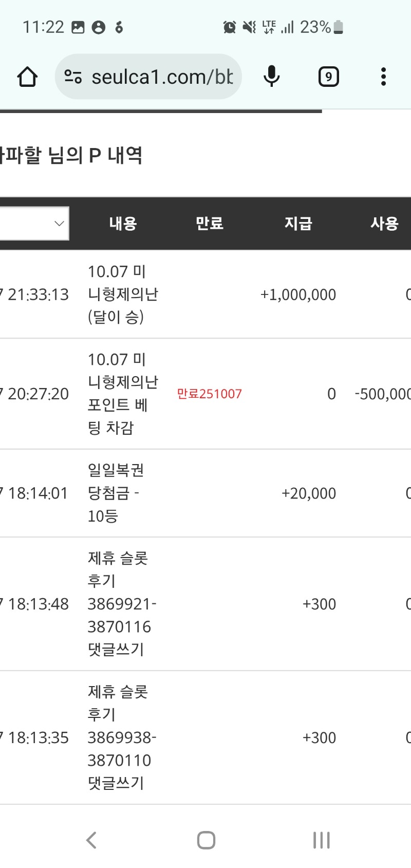Tap the battery indicator in status bar

click(338, 27)
